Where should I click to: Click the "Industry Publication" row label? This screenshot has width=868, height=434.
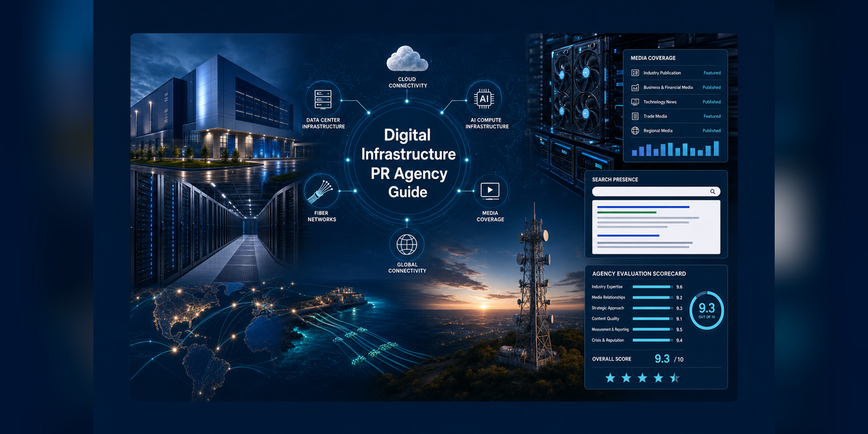pyautogui.click(x=662, y=73)
